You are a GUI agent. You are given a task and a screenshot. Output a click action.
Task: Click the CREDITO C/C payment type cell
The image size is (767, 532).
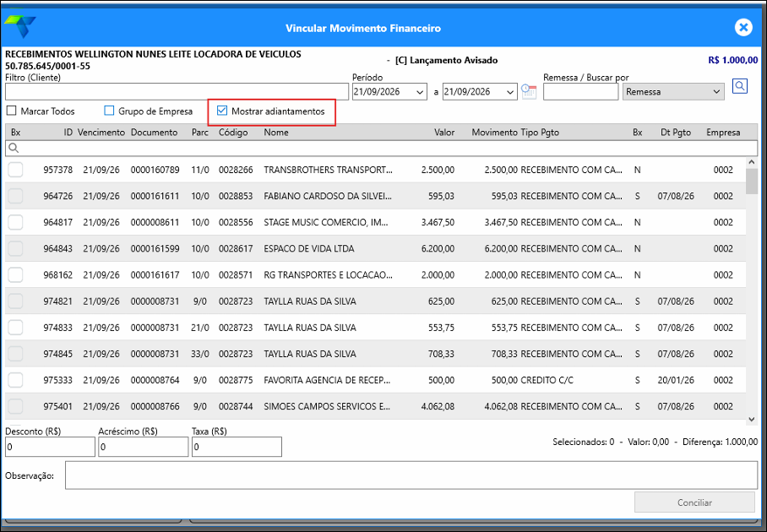click(547, 380)
